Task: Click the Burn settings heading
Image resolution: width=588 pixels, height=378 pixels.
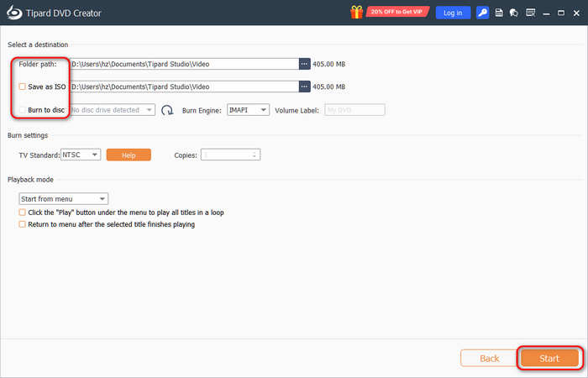Action: pyautogui.click(x=28, y=135)
